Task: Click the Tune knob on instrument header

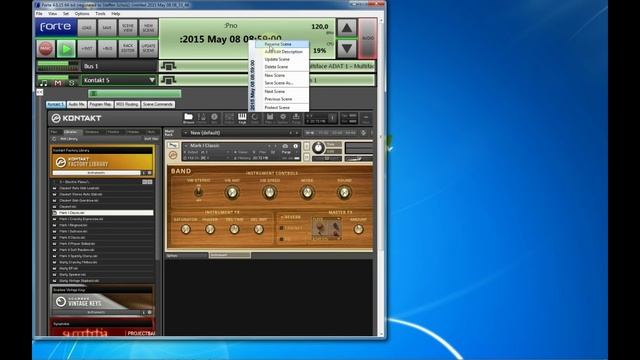Action: coord(318,148)
